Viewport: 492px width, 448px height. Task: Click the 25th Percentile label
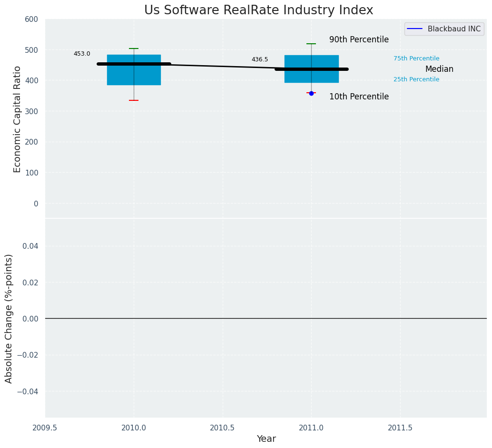(416, 79)
